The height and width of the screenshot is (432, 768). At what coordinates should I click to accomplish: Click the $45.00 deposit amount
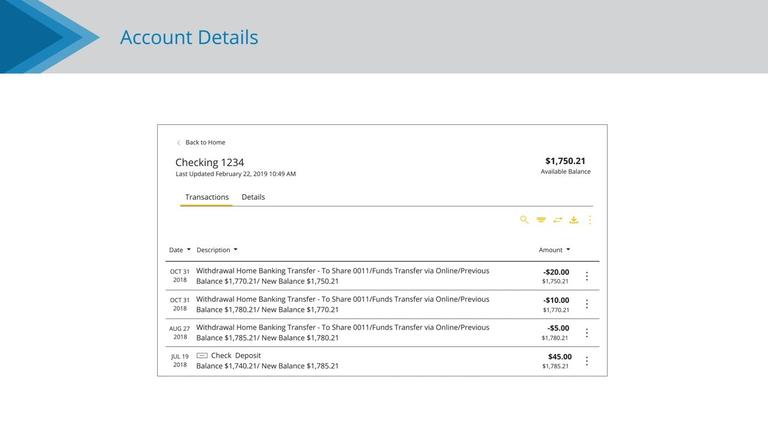[560, 357]
